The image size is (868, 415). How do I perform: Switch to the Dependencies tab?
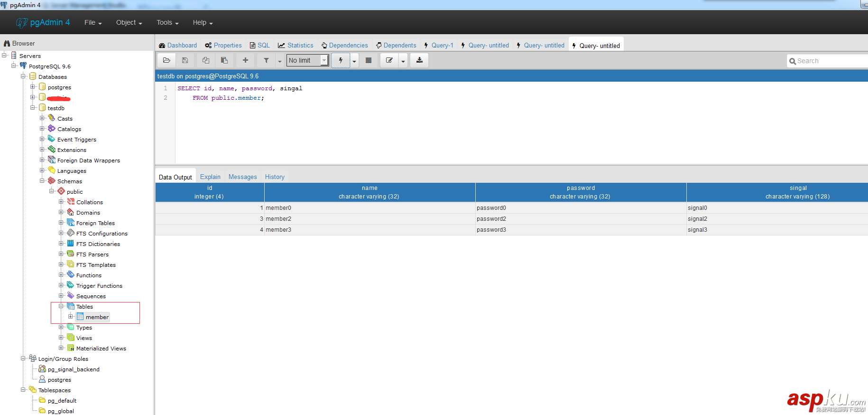tap(344, 45)
